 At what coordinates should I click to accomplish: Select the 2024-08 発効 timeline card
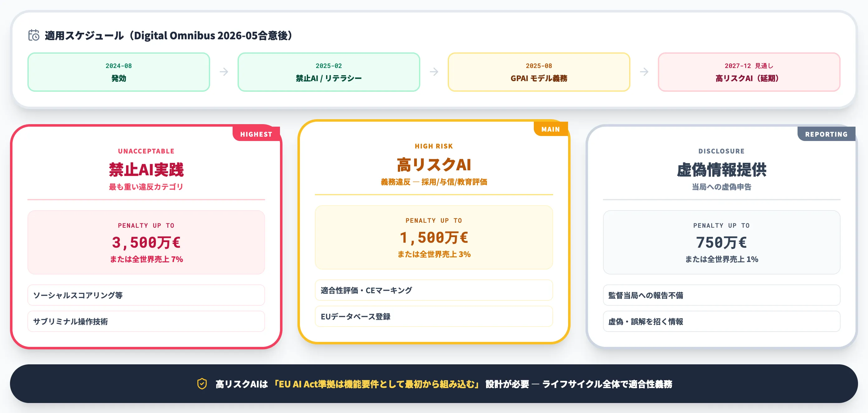(x=118, y=72)
